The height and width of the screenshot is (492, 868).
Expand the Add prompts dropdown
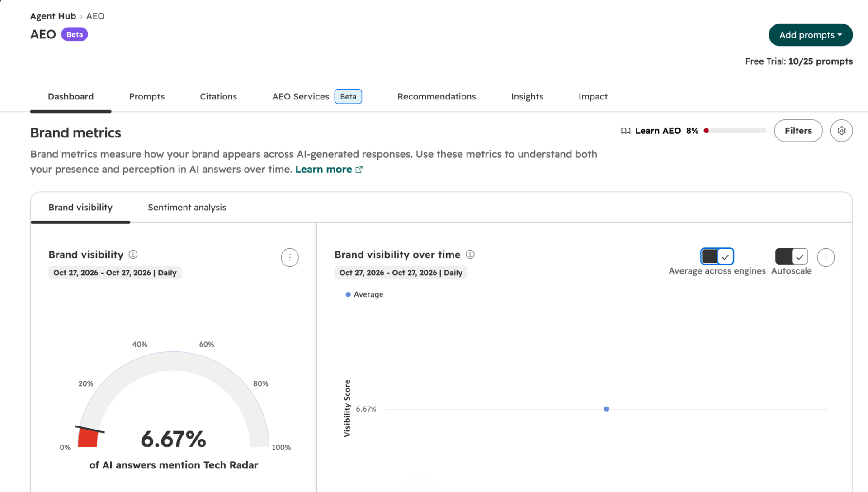[811, 35]
